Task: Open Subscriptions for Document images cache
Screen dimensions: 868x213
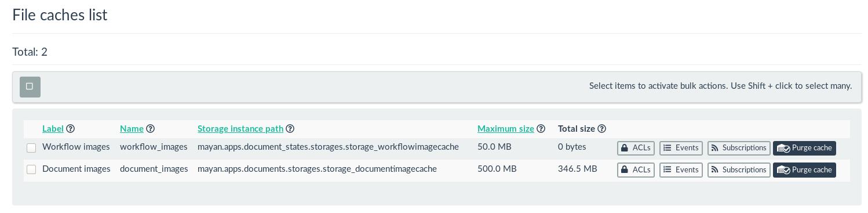Action: (x=739, y=170)
